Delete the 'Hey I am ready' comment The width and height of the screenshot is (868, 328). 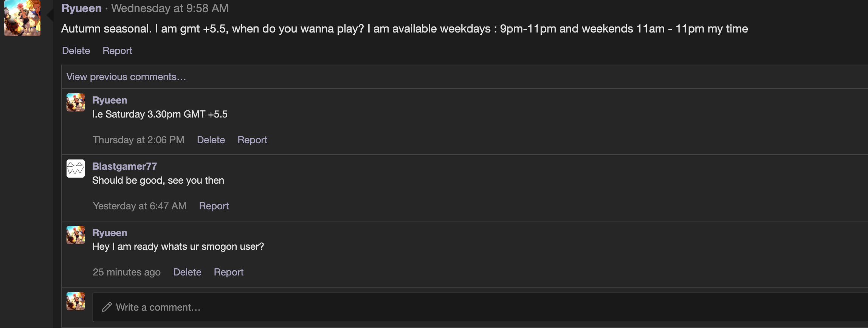tap(187, 272)
